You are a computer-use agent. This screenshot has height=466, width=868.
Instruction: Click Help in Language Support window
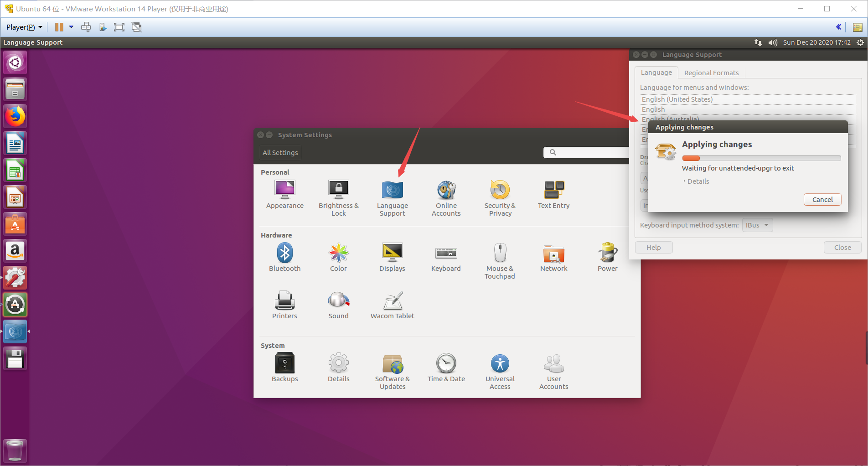(653, 248)
